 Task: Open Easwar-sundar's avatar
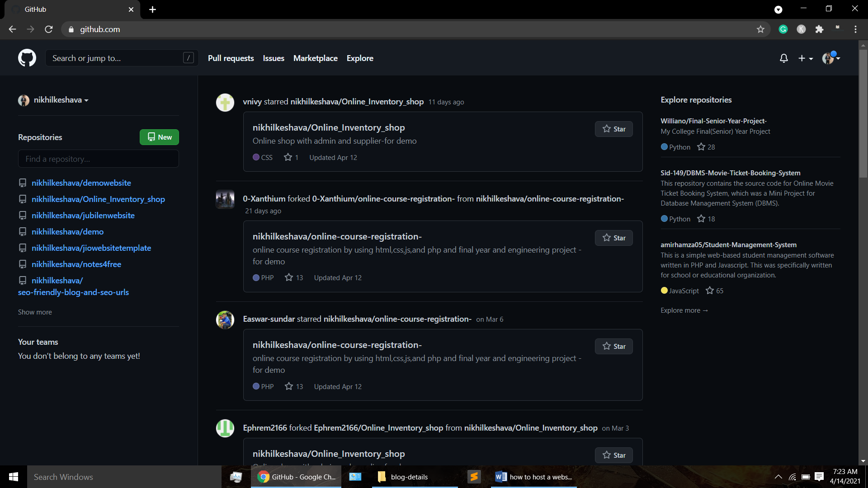[x=225, y=320]
